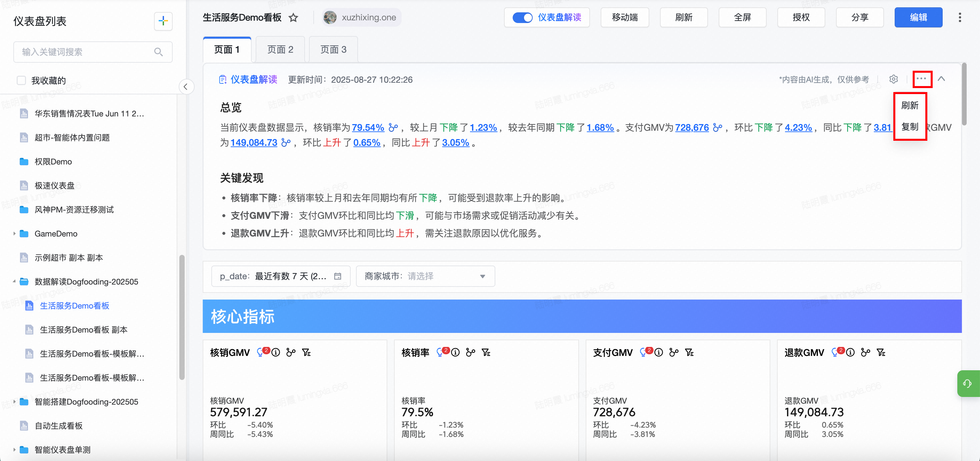
Task: Expand the GameDemo folder
Action: (14, 234)
